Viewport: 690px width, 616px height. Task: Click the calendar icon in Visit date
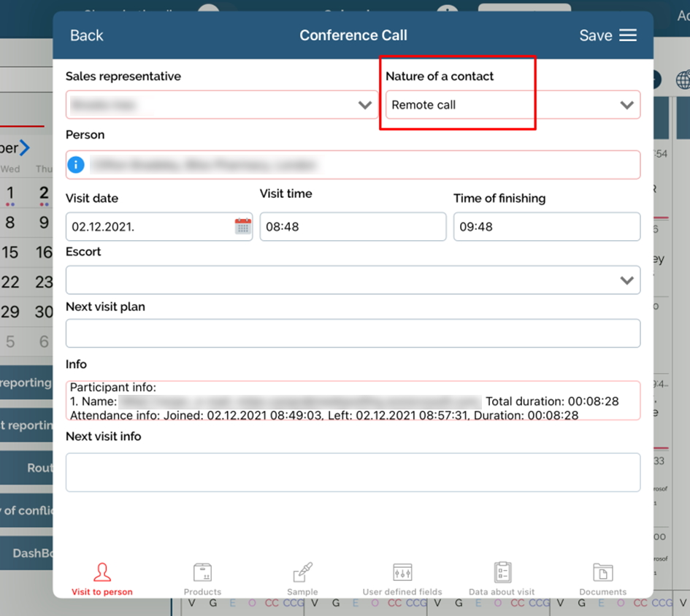(x=242, y=226)
